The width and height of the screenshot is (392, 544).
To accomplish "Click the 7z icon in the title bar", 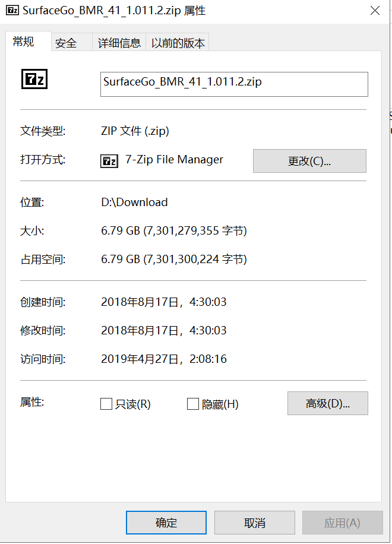I will tap(12, 10).
